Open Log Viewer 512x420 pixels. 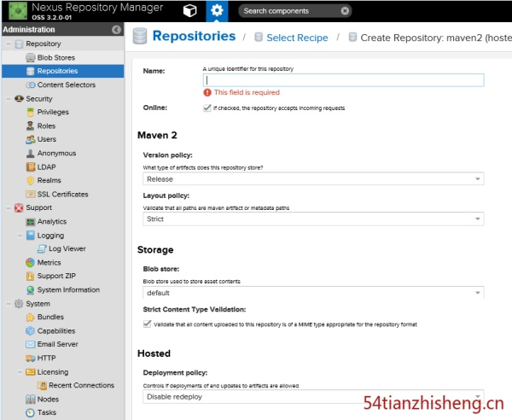tap(62, 249)
